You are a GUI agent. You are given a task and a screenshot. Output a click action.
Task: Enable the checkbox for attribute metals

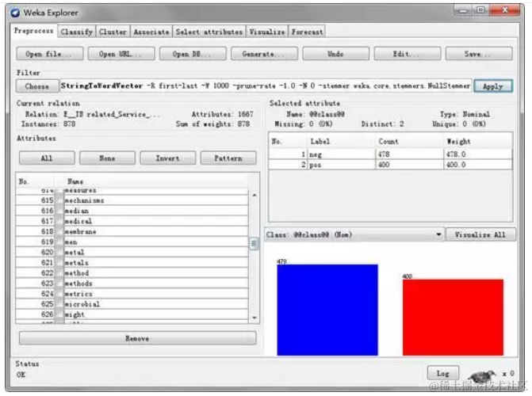59,263
